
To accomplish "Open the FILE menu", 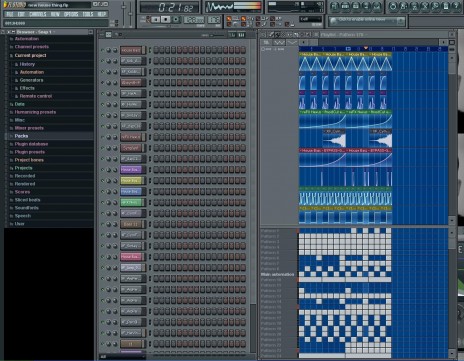I will (10, 14).
